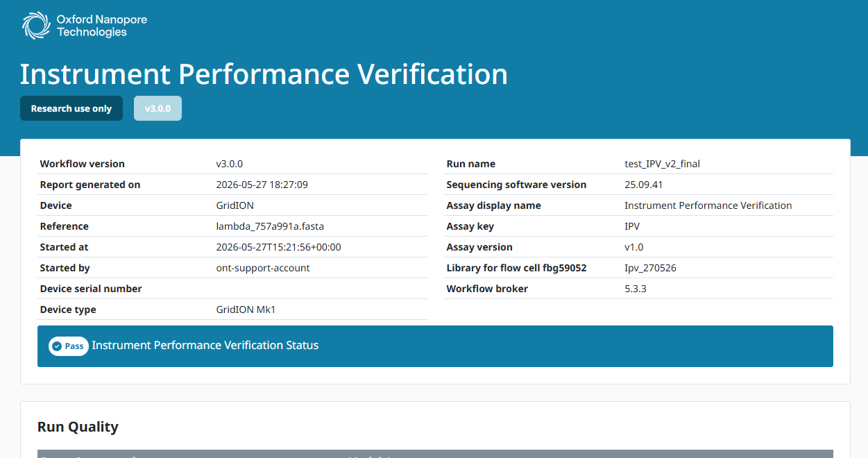Select the GridION Mk1 value
Screen dimensions: 868x458
tap(246, 309)
